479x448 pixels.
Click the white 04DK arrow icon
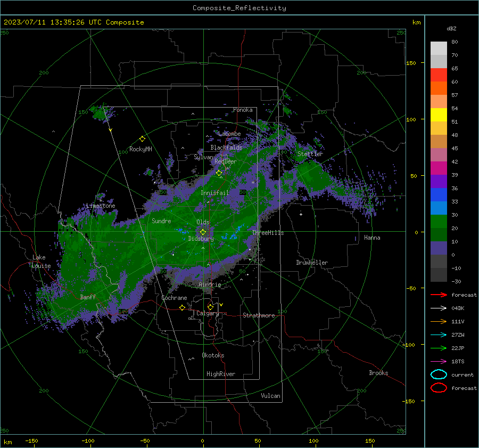(x=439, y=308)
